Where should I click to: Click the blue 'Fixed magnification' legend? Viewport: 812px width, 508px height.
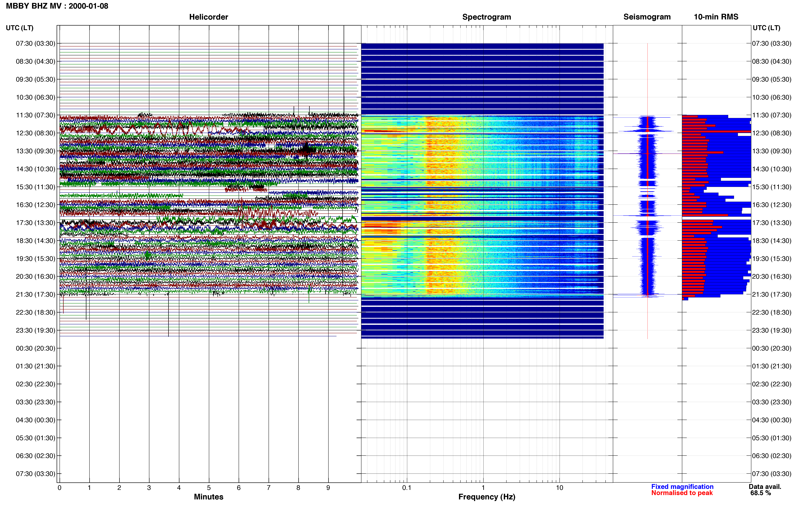pyautogui.click(x=682, y=486)
